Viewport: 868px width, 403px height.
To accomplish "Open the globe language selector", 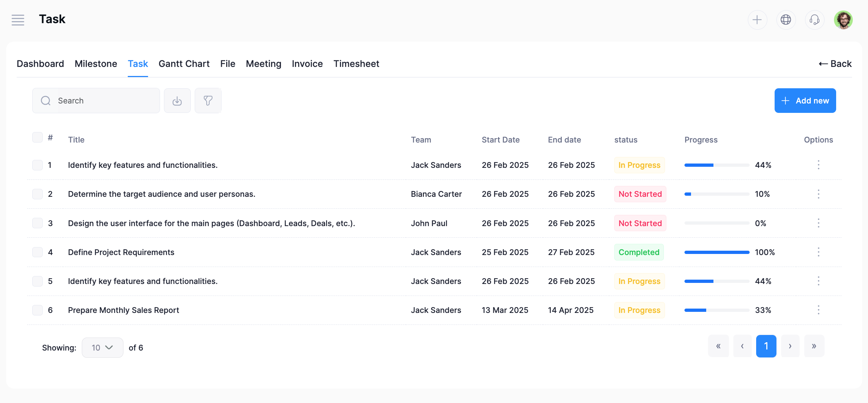I will point(785,20).
